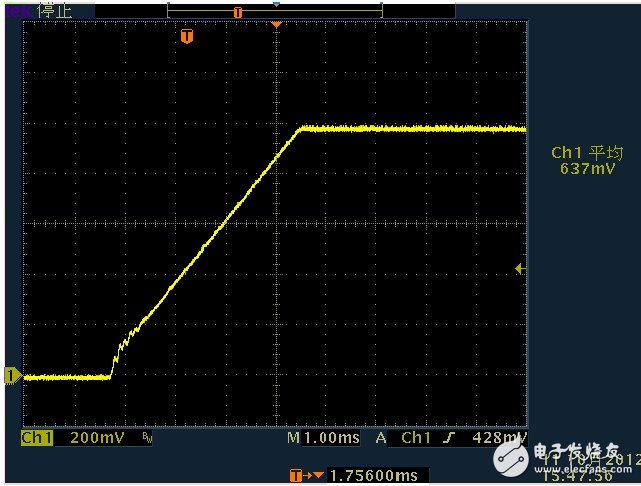Click the trigger level arrow on right edge
Screen dimensions: 641x486
[x=518, y=268]
